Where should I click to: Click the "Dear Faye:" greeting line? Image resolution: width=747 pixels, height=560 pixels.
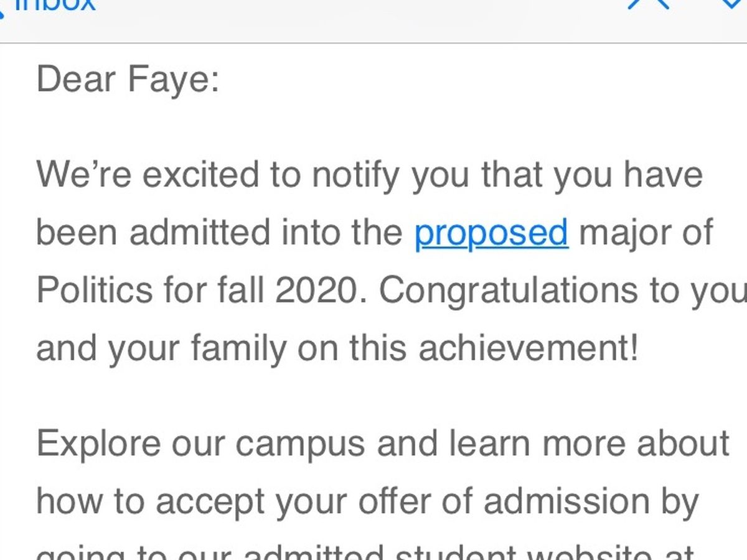coord(128,80)
